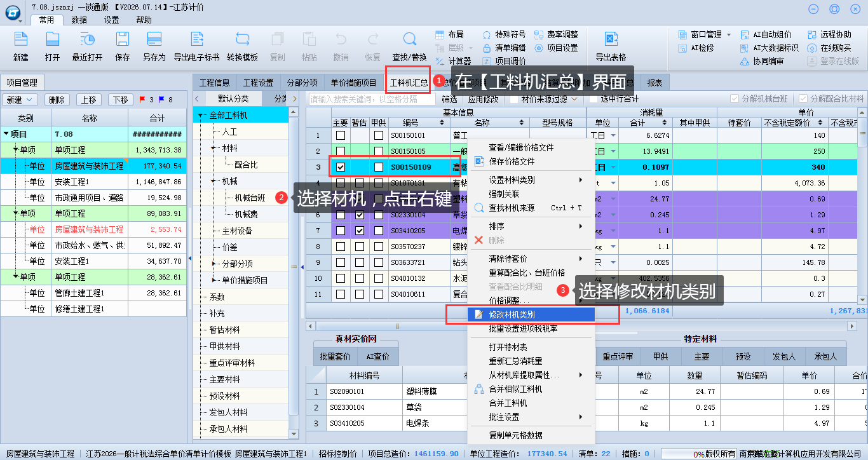
Task: Open the 窗口管理 dropdown
Action: tap(729, 34)
